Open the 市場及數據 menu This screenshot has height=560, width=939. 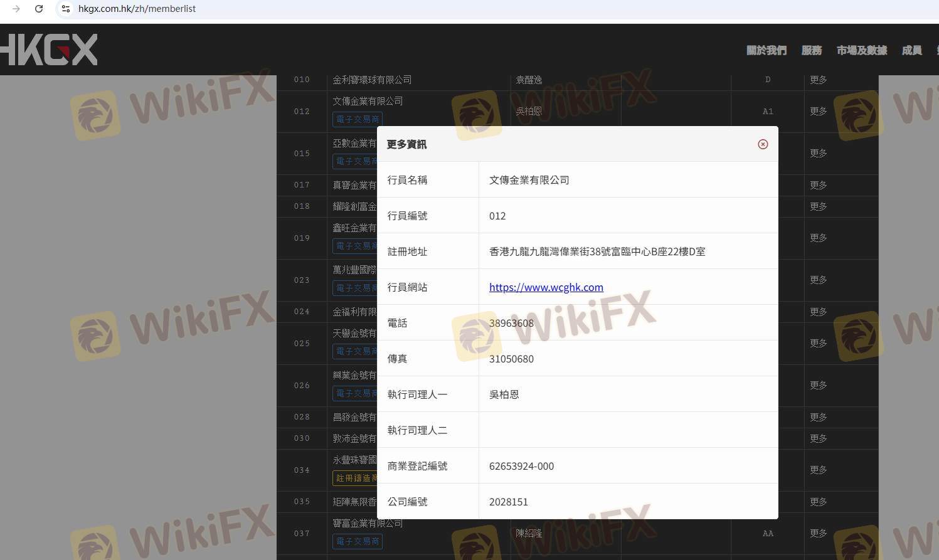tap(861, 50)
